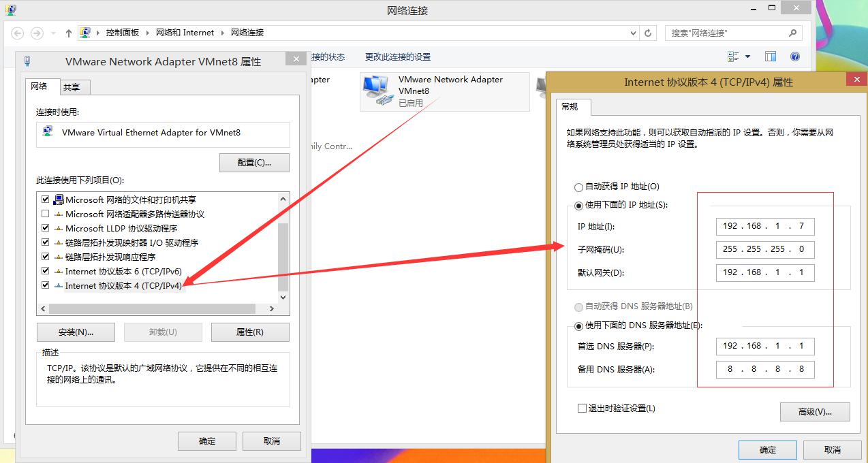Image resolution: width=868 pixels, height=463 pixels.
Task: Click the magnifier icon in the search box
Action: 792,33
